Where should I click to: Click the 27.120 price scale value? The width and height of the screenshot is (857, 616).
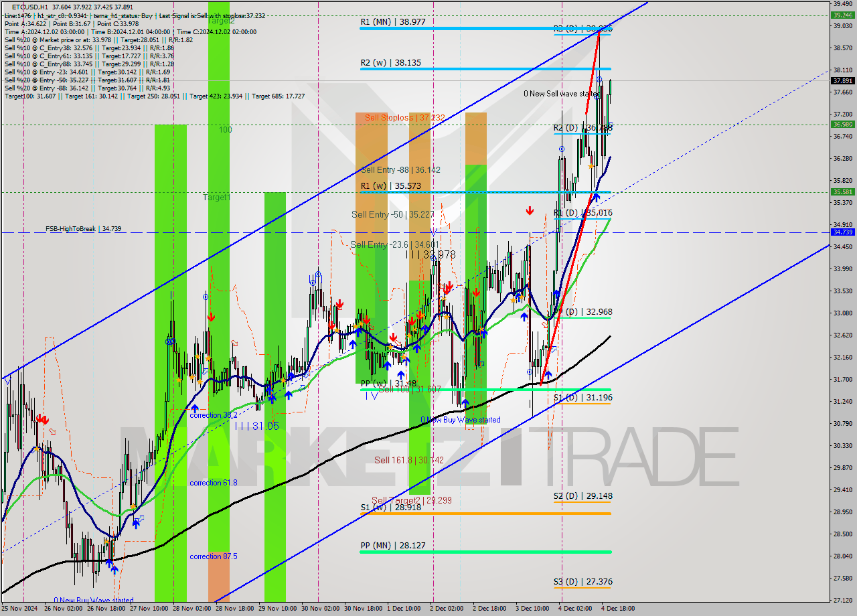(x=842, y=600)
